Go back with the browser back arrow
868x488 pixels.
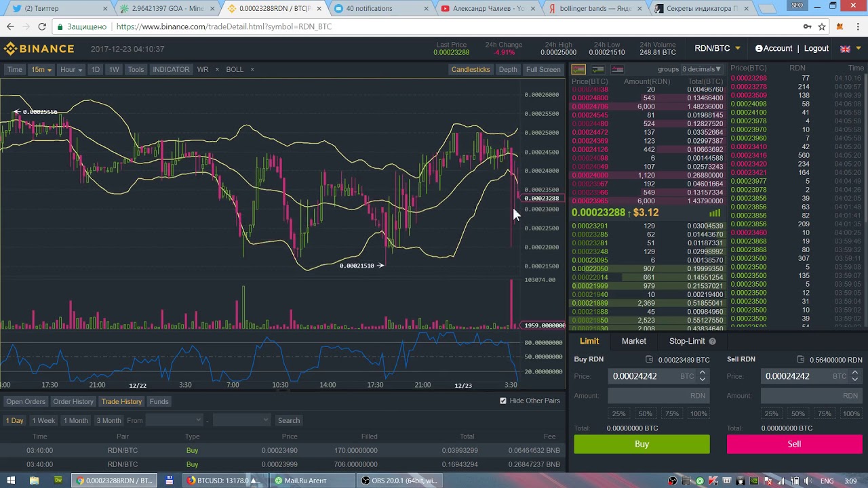[x=9, y=26]
